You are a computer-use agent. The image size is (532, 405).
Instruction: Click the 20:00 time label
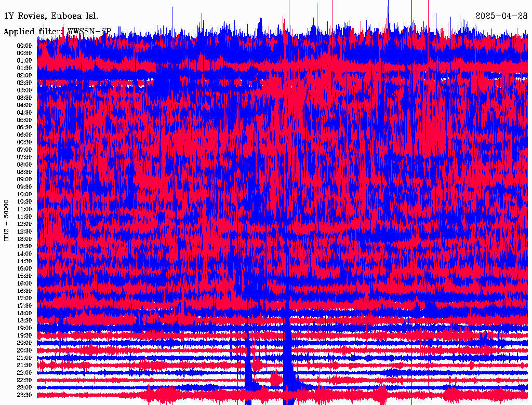24,343
